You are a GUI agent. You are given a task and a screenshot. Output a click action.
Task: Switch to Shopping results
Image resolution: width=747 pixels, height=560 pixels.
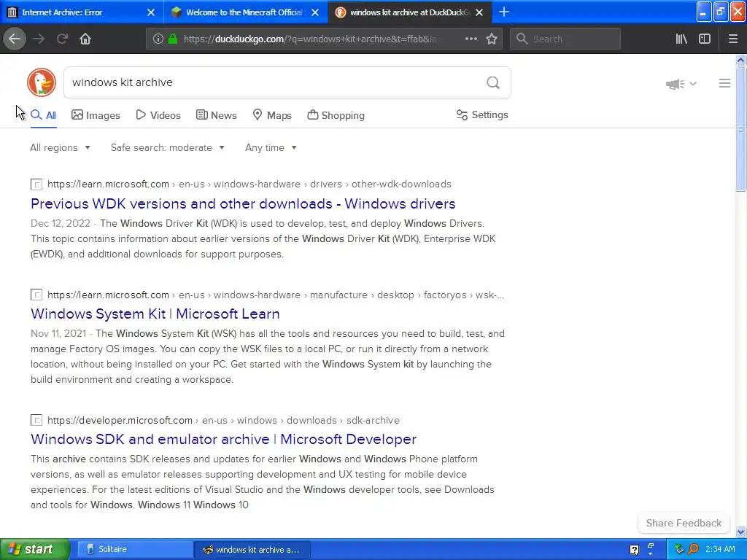click(x=336, y=115)
